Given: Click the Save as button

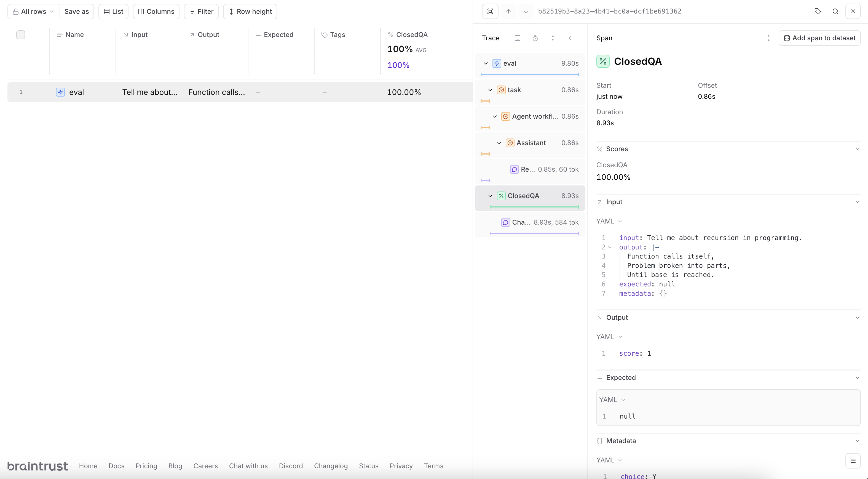Looking at the screenshot, I should [76, 11].
